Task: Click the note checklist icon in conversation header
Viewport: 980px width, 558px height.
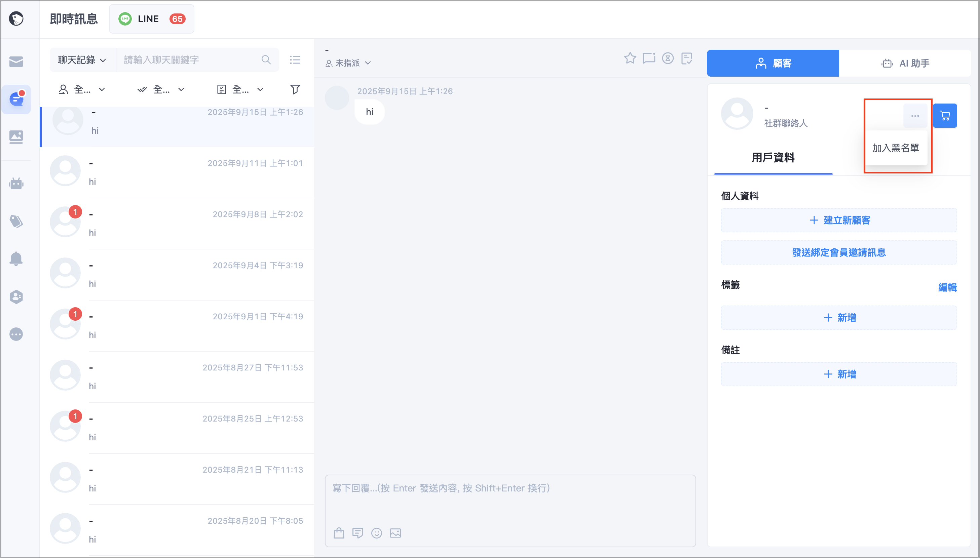Action: (x=687, y=58)
